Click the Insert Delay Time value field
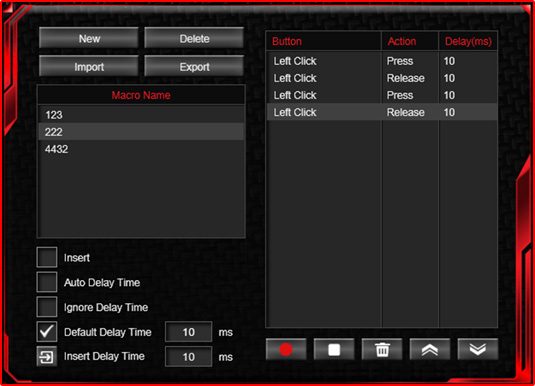 point(188,357)
